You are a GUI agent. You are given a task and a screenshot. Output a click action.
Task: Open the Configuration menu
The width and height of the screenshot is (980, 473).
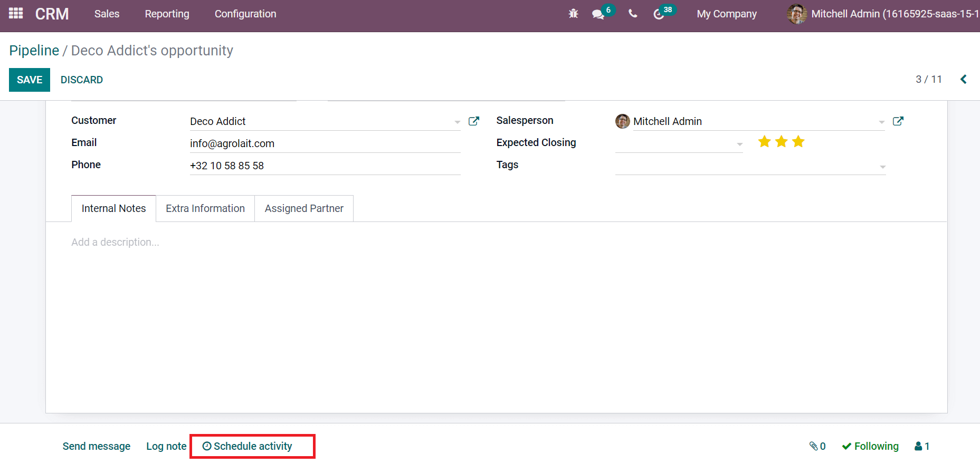(x=245, y=14)
